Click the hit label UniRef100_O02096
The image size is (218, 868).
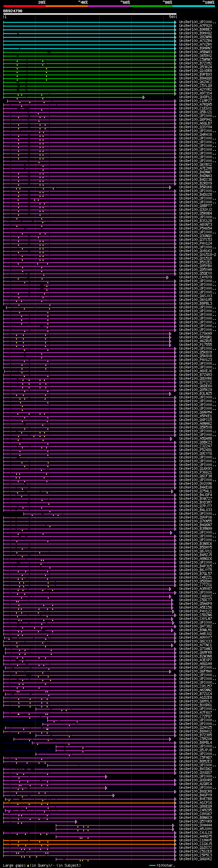[196, 484]
